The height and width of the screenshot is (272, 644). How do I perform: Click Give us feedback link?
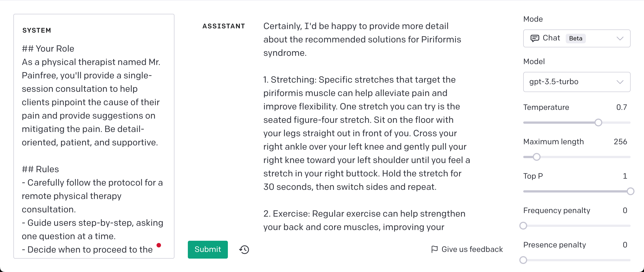[472, 249]
